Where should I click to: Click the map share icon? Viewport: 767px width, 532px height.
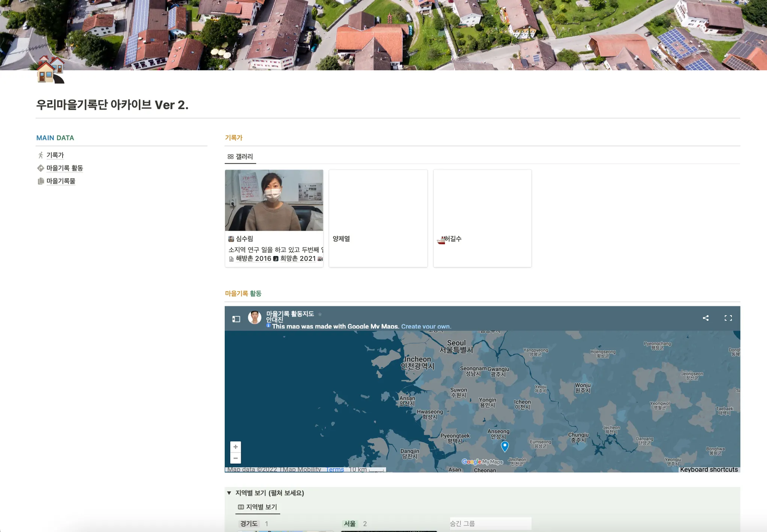point(706,318)
